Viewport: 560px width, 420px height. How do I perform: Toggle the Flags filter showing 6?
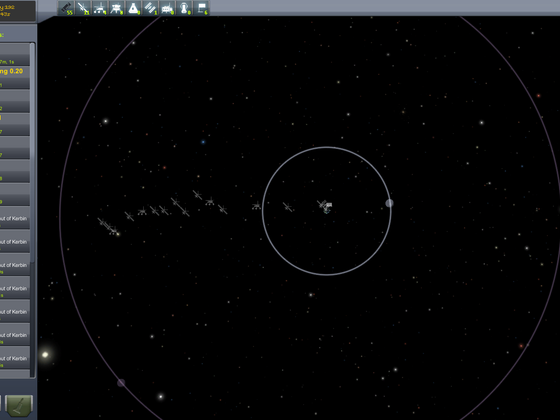coord(201,8)
